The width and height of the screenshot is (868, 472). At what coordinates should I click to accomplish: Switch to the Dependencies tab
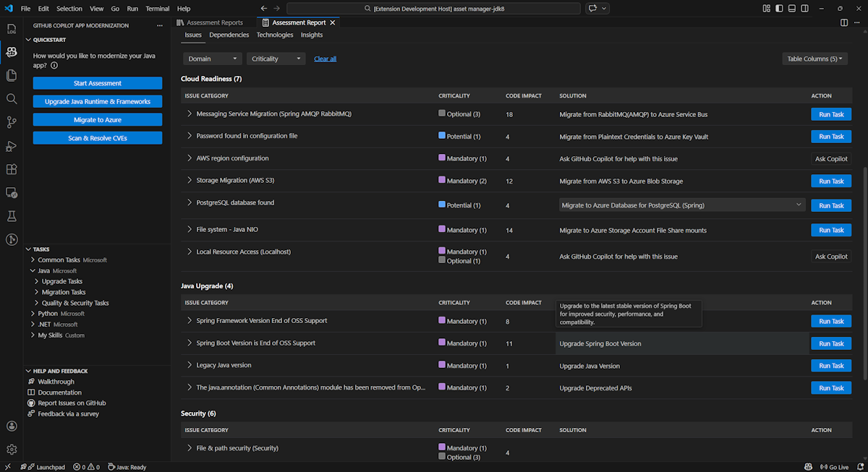(x=229, y=35)
